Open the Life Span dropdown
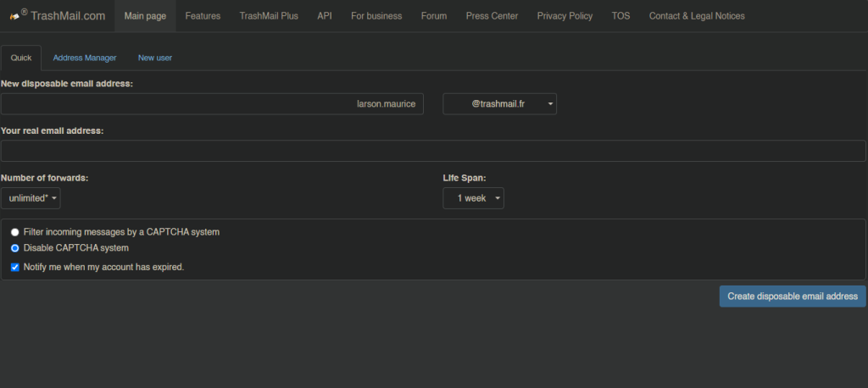The height and width of the screenshot is (388, 868). (x=473, y=198)
